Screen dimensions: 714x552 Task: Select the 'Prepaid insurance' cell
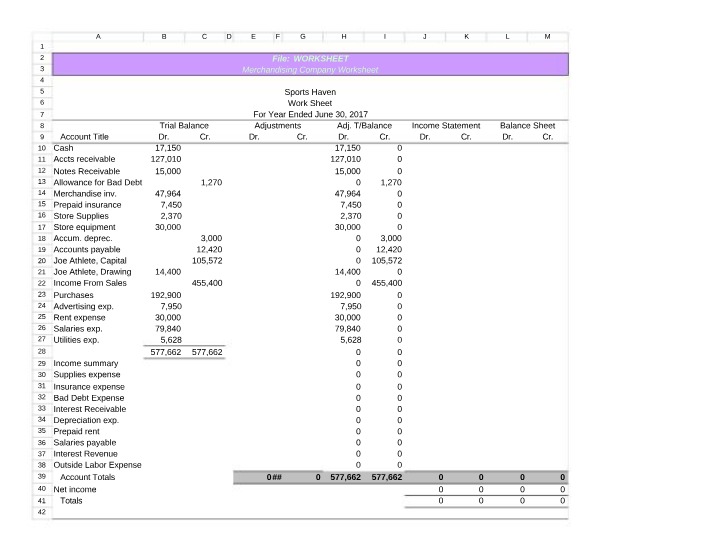click(x=87, y=205)
